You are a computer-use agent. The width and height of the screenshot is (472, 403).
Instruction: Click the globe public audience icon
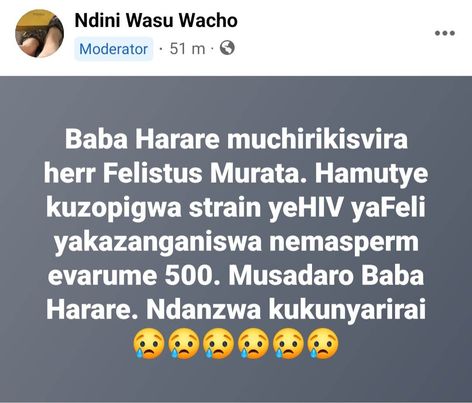tap(227, 48)
